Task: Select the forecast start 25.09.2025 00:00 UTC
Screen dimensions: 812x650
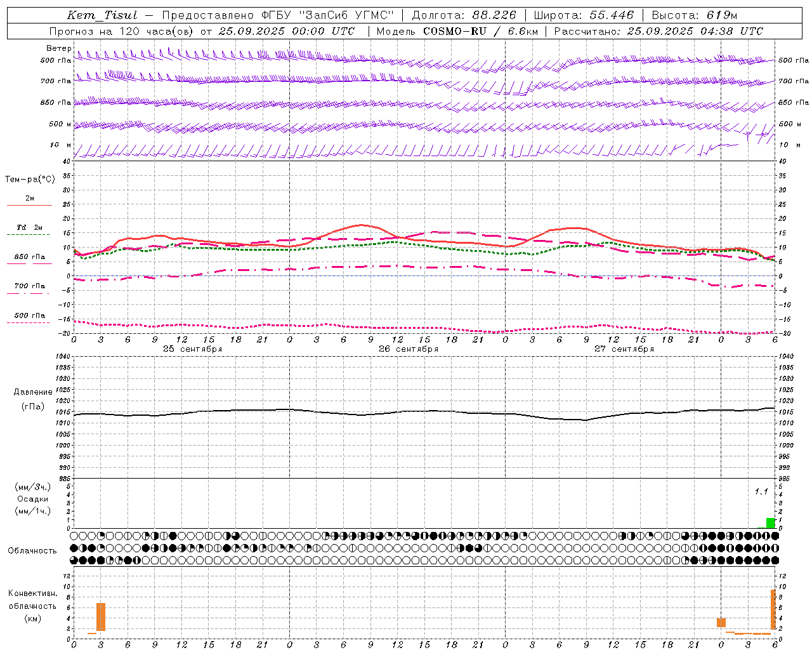Action: pos(286,31)
